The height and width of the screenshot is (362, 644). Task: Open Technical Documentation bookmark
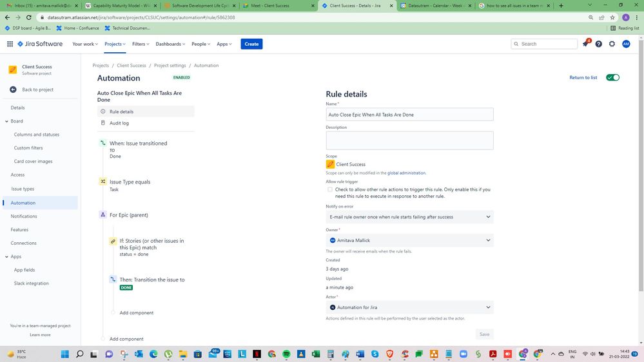[x=128, y=28]
